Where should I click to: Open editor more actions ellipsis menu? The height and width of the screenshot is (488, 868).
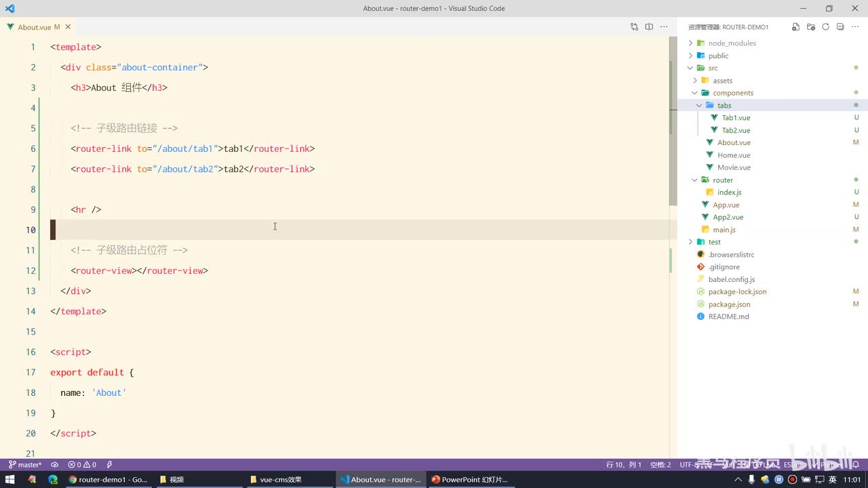pos(664,27)
